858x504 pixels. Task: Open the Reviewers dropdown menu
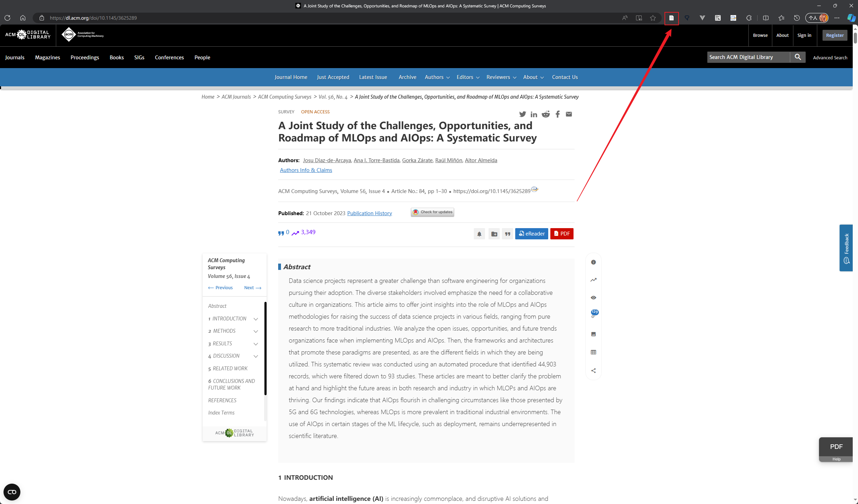pyautogui.click(x=501, y=77)
